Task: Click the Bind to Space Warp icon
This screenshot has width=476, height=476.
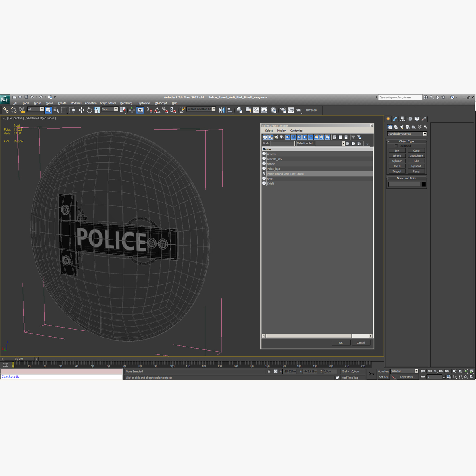Action: click(22, 110)
